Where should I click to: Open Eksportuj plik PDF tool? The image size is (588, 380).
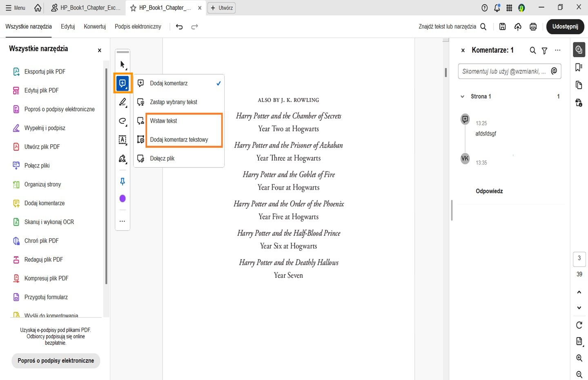click(40, 72)
